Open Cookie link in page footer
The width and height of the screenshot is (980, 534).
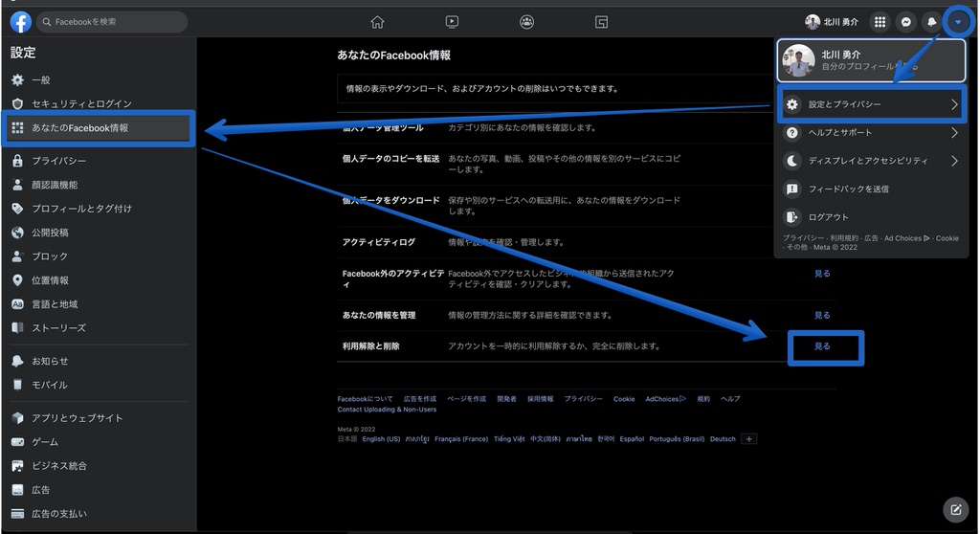pos(624,399)
